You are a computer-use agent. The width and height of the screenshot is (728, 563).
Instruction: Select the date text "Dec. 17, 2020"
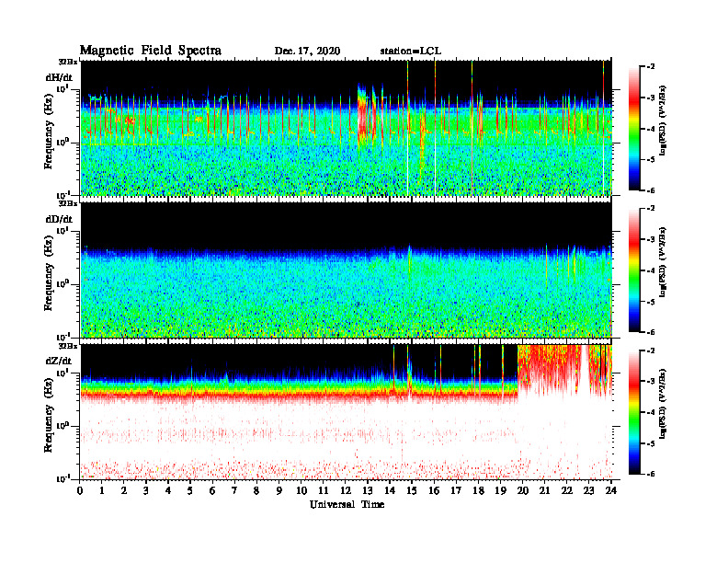point(307,52)
